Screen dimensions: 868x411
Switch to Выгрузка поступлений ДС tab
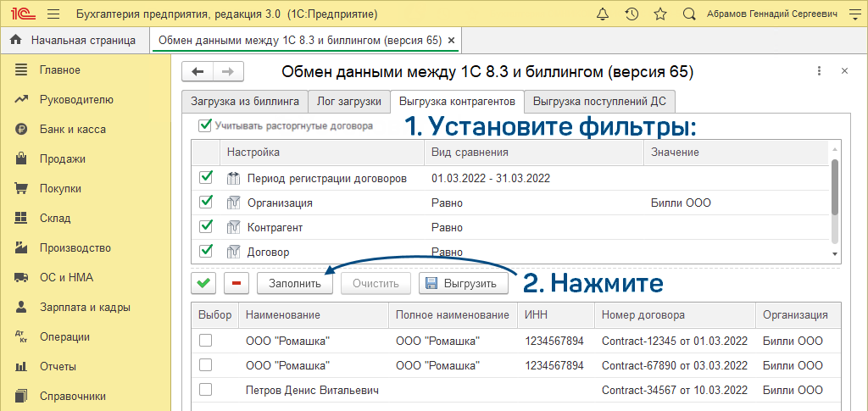click(599, 102)
